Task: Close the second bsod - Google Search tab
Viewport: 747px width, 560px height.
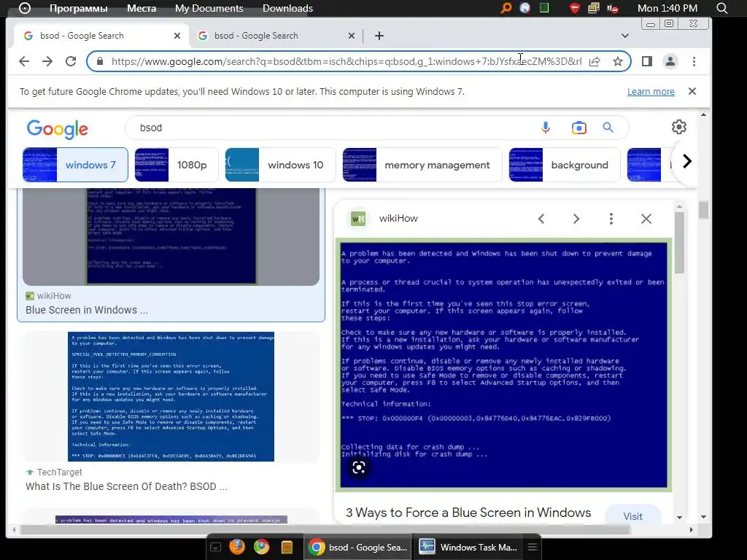Action: (x=352, y=36)
